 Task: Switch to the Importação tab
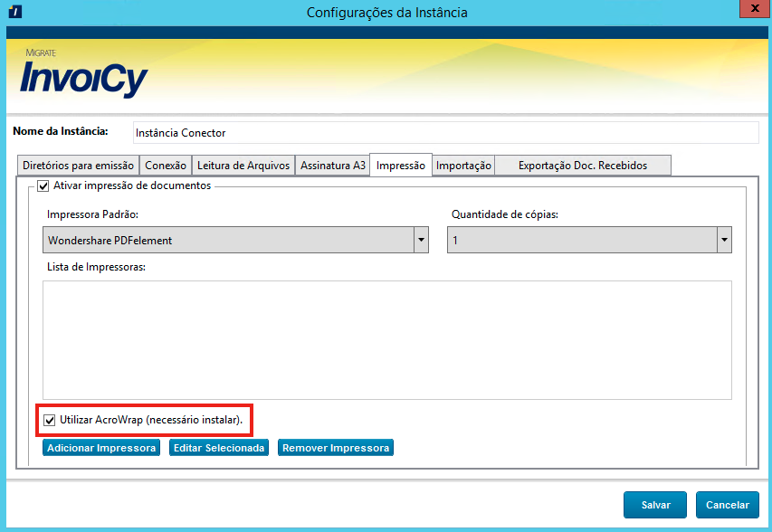tap(463, 166)
